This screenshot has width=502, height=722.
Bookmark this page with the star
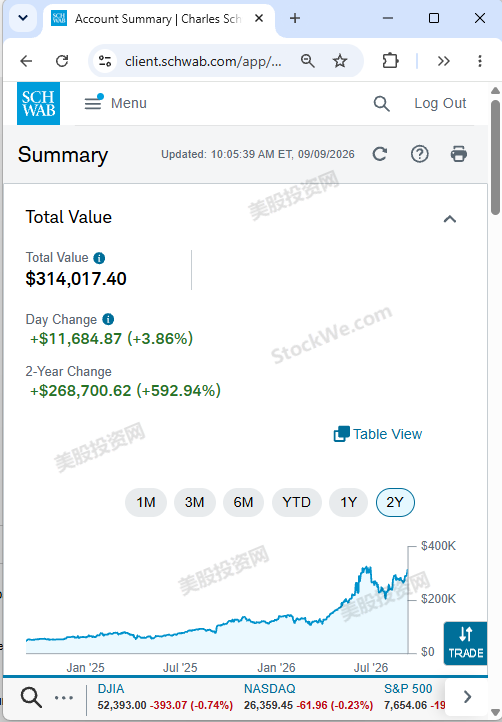pos(340,61)
